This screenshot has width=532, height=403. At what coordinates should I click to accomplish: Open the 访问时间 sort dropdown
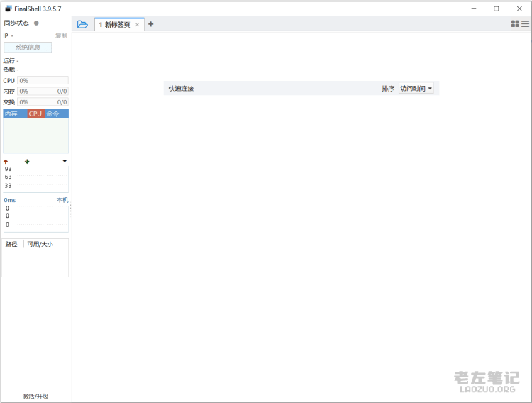pos(416,88)
